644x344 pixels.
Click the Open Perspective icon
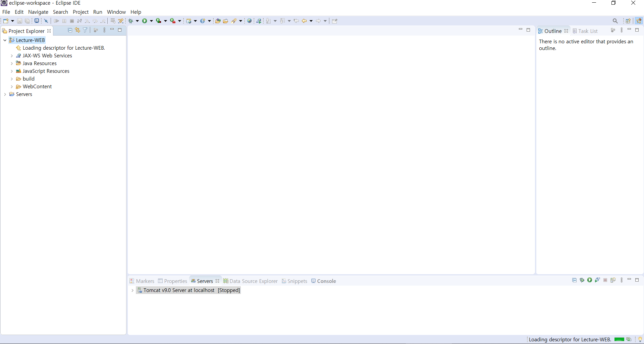628,21
